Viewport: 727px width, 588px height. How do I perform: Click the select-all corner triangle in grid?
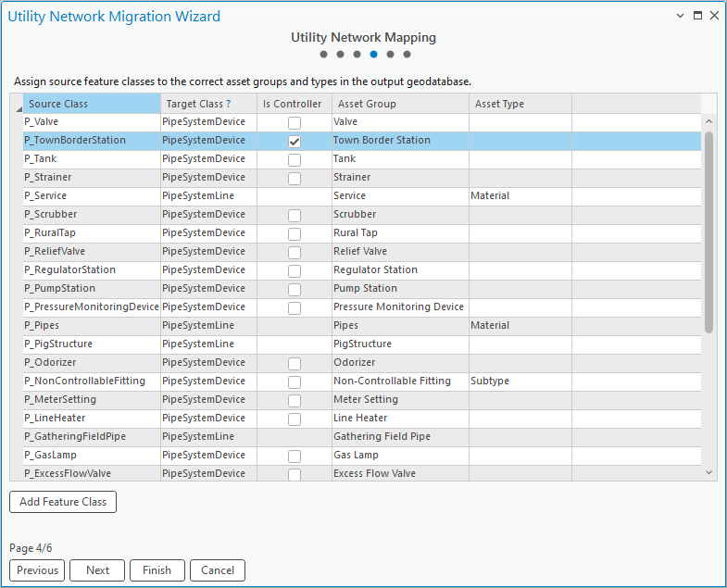19,109
